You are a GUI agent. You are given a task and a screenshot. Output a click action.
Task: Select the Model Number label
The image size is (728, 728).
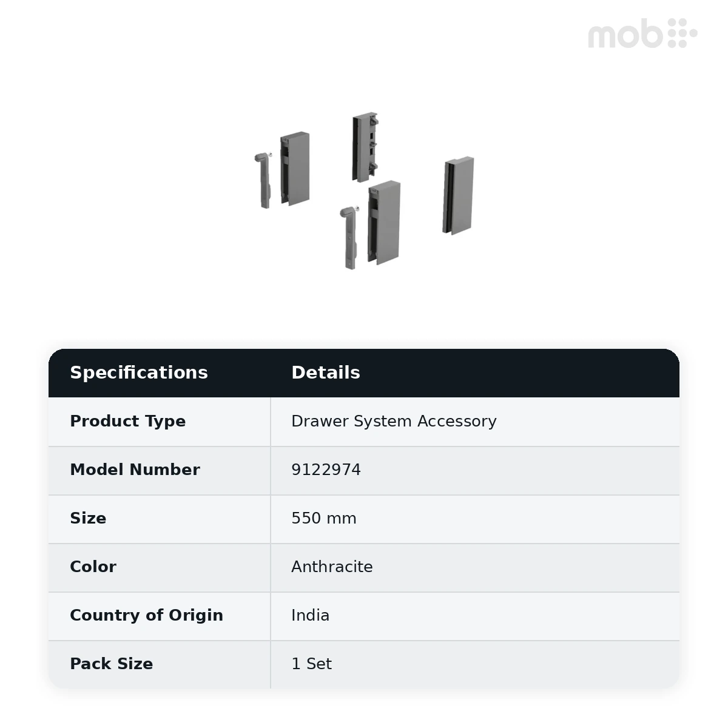click(x=135, y=470)
